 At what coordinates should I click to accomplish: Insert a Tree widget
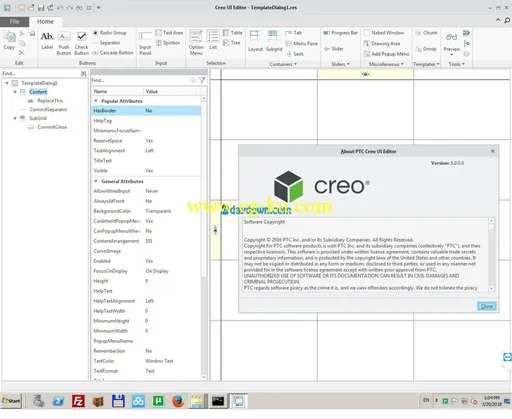tap(232, 43)
